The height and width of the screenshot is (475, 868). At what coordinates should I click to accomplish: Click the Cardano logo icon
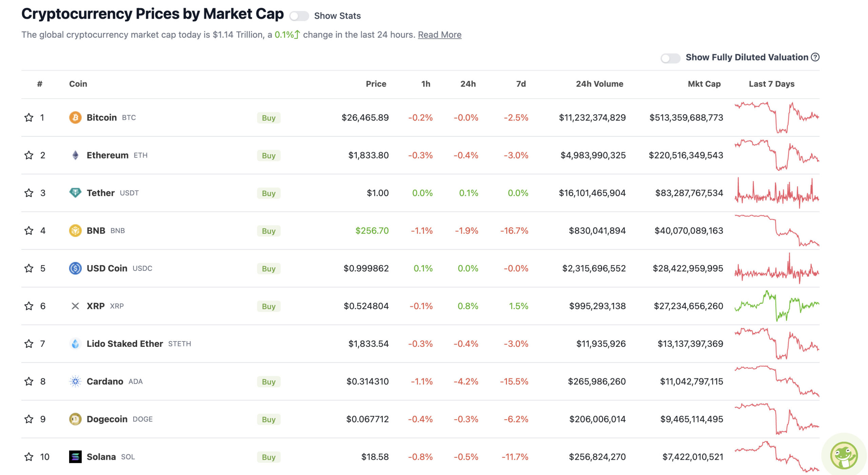click(x=75, y=381)
